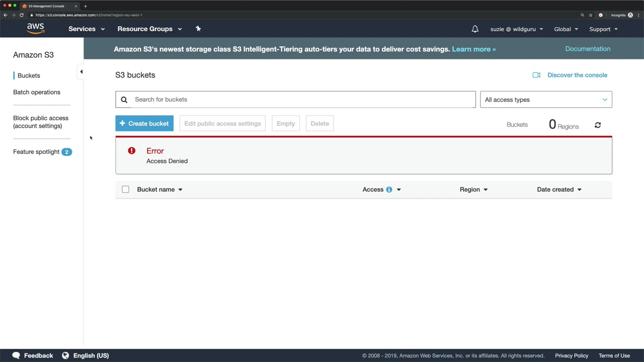Click the Amazon S3 sidebar title
Screen dimensions: 644x362
(33, 55)
